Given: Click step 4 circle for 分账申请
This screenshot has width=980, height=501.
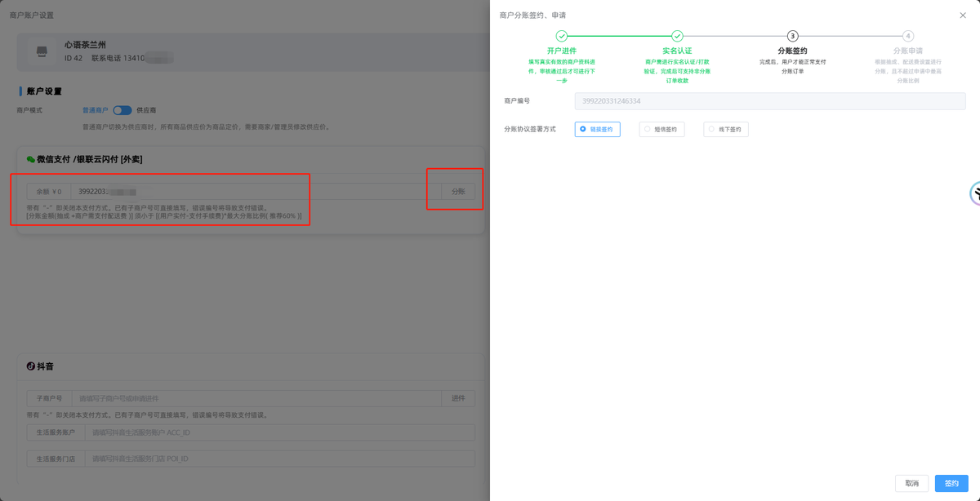Looking at the screenshot, I should pos(908,36).
